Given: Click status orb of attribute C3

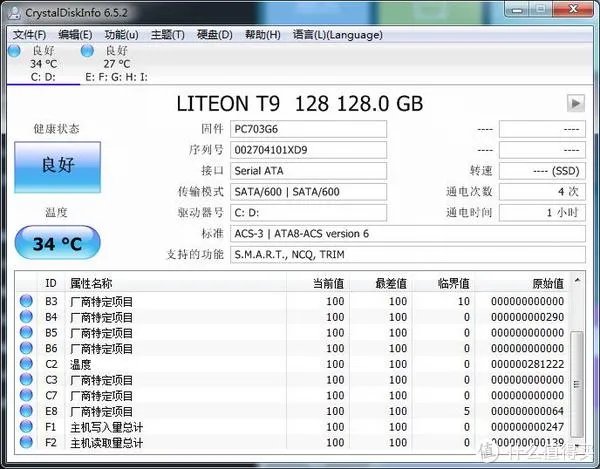Looking at the screenshot, I should pos(26,379).
